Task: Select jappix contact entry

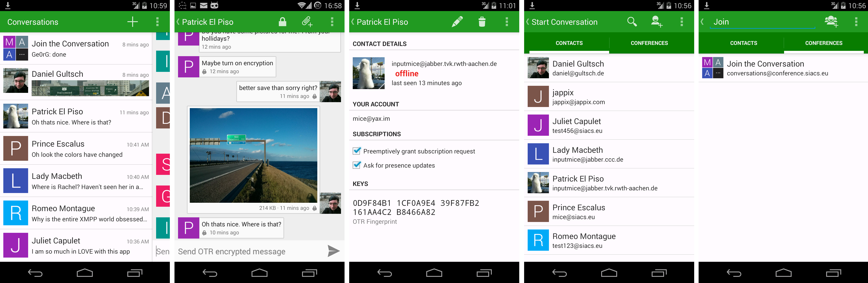Action: tap(608, 97)
